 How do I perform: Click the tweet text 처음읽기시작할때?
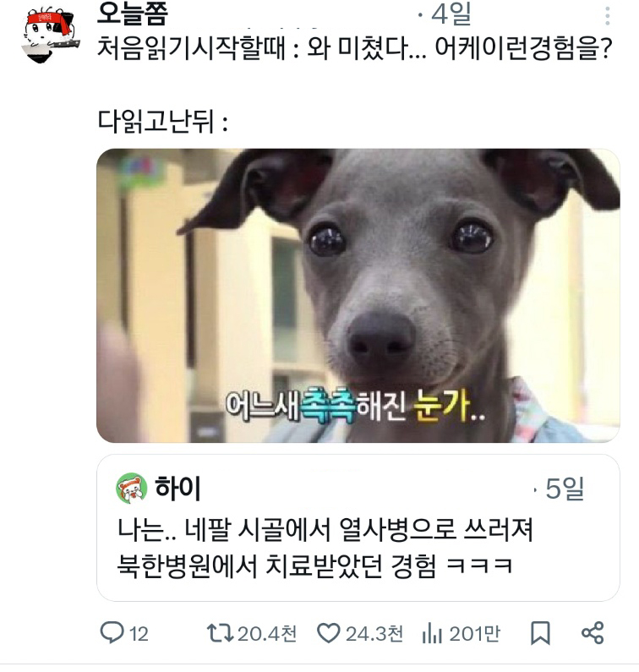click(192, 47)
